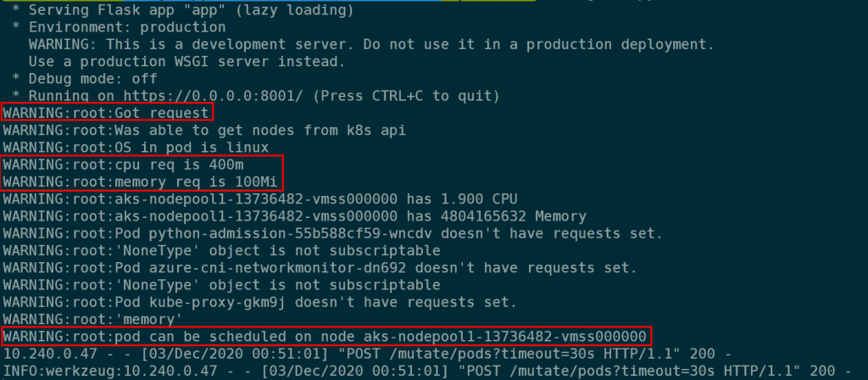868x380 pixels.
Task: Click the 'Debug mode: off' line
Action: (84, 79)
